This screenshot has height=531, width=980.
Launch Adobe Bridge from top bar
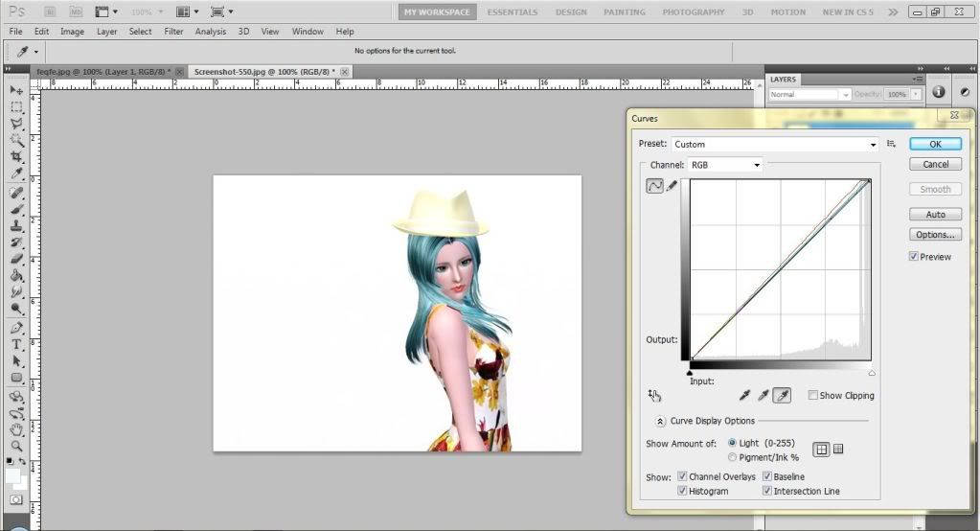(50, 12)
